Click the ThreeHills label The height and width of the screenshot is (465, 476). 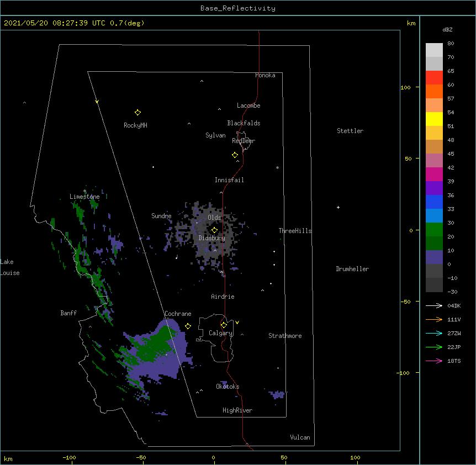coord(295,231)
